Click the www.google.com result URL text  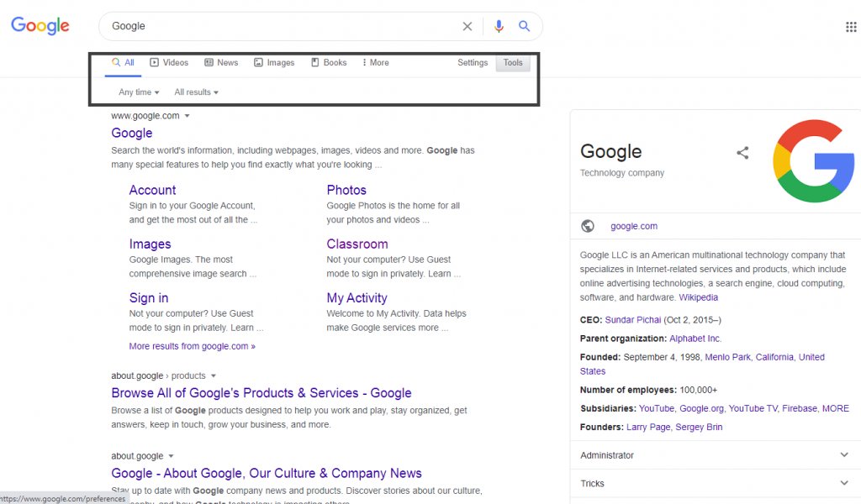click(145, 116)
